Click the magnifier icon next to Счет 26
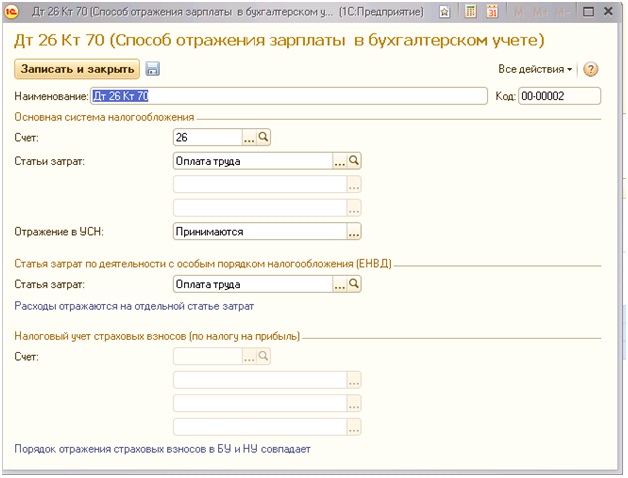Image resolution: width=628 pixels, height=478 pixels. pos(264,137)
